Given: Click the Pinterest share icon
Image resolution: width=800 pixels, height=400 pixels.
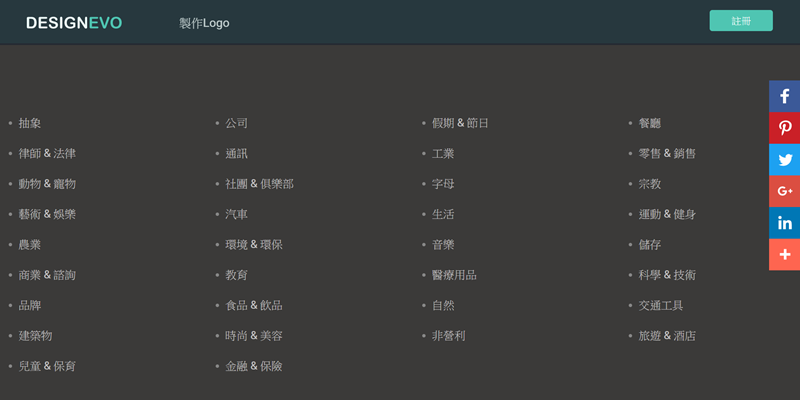Looking at the screenshot, I should pos(785,128).
